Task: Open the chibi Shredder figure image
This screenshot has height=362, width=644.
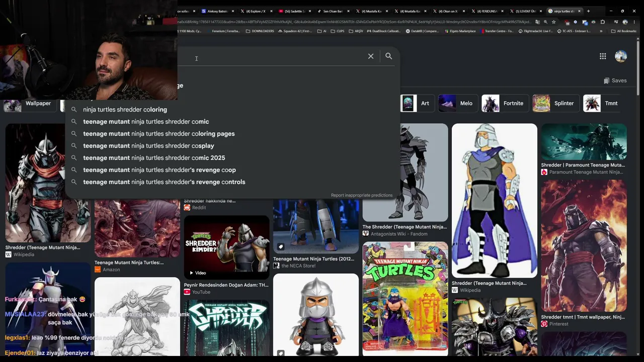Action: pyautogui.click(x=316, y=315)
